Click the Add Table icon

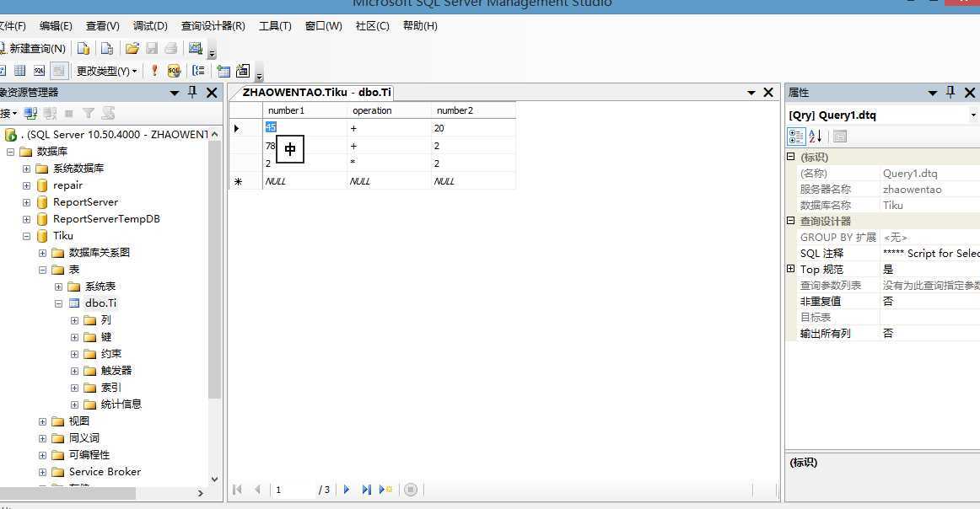coord(223,71)
